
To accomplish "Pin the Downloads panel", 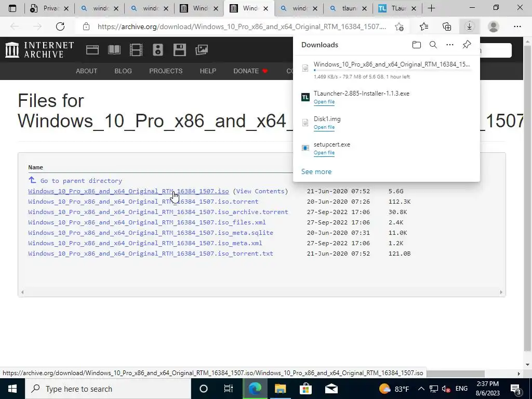I will 467,45.
